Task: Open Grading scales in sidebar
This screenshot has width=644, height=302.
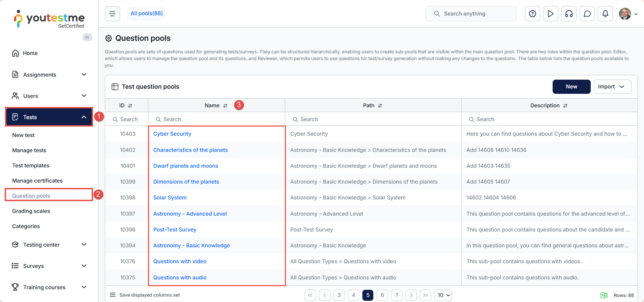Action: pos(31,211)
